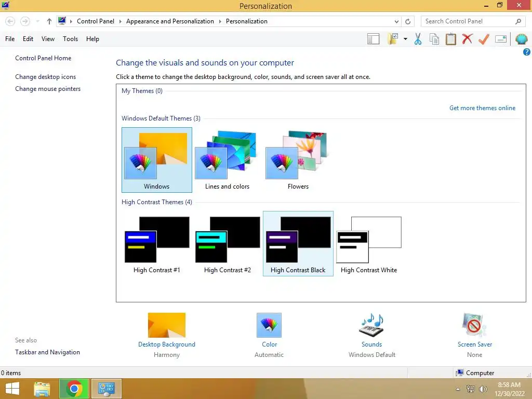
Task: Click the red X Delete toolbar icon
Action: tap(467, 38)
